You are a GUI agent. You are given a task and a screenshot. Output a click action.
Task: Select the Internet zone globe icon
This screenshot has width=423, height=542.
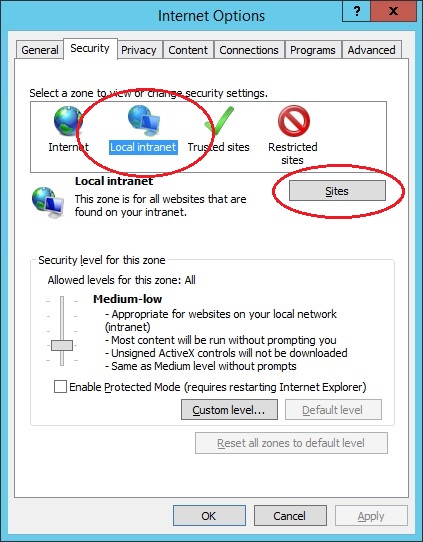click(x=68, y=121)
